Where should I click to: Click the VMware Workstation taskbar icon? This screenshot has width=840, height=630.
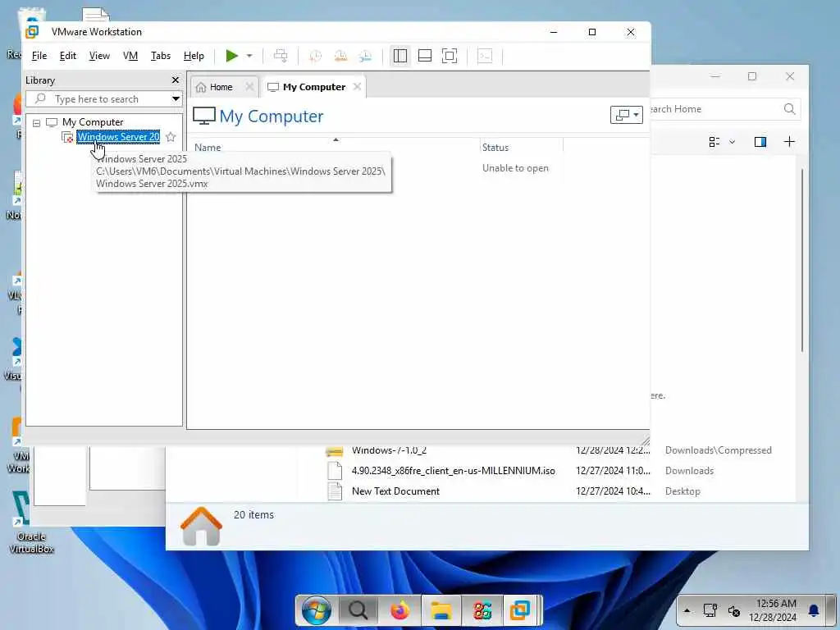click(x=519, y=610)
